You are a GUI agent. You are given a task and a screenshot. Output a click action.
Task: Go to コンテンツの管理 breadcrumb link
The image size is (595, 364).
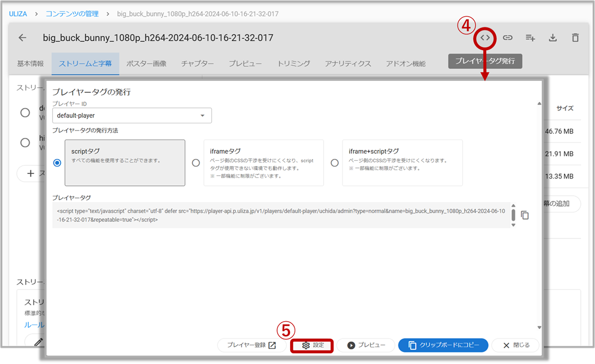pos(72,14)
